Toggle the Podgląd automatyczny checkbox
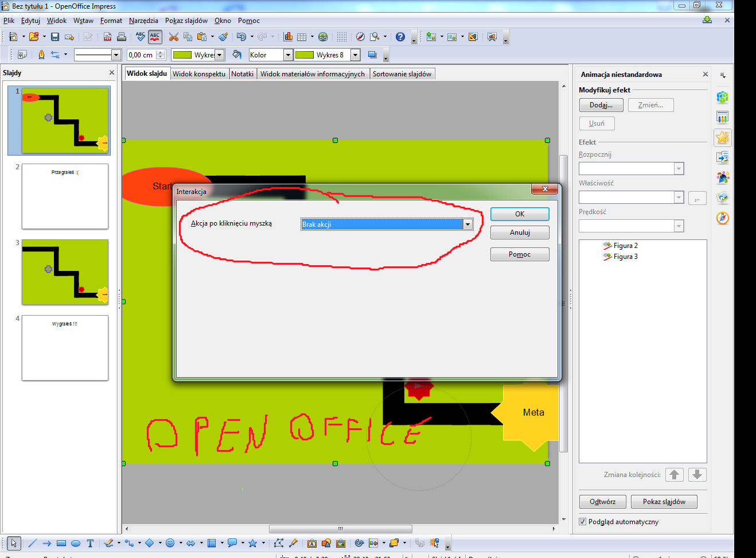The height and width of the screenshot is (558, 756). (583, 522)
